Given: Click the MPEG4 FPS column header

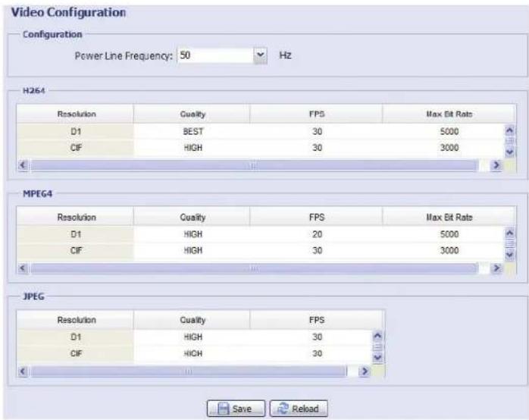Looking at the screenshot, I should 316,217.
